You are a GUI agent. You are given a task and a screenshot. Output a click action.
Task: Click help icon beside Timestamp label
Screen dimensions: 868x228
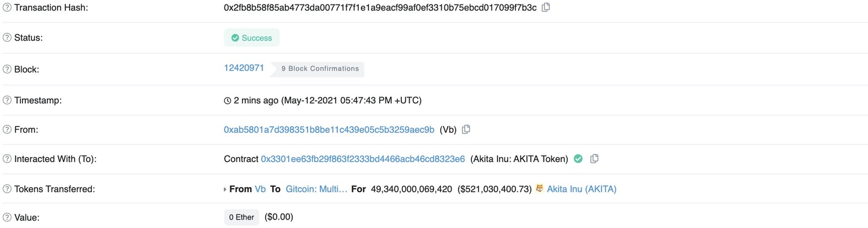7,100
